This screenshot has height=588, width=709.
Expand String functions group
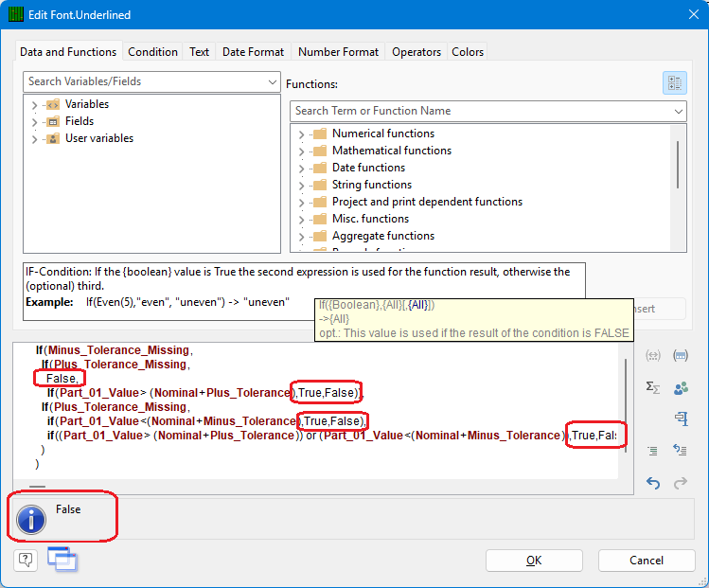301,185
